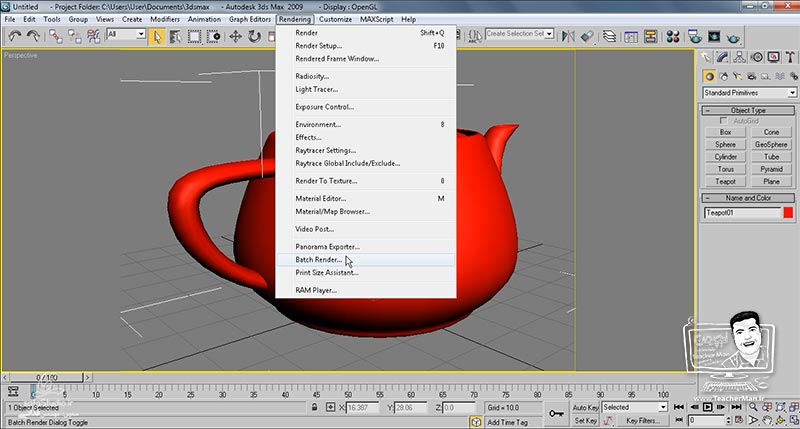The image size is (800, 429).
Task: Click the Box primitive button
Action: (x=726, y=132)
